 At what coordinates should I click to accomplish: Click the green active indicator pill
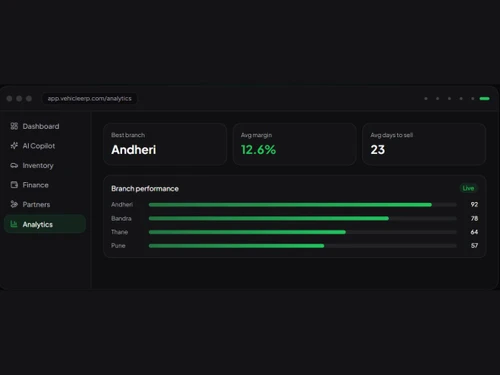pyautogui.click(x=484, y=99)
